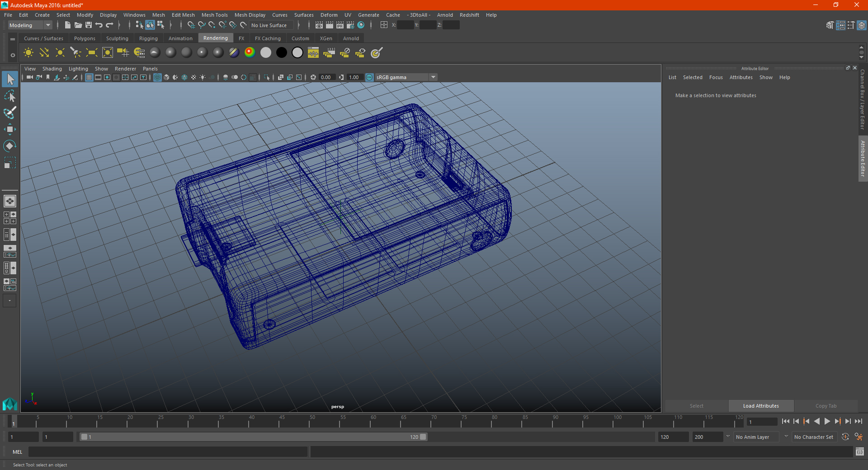This screenshot has height=470, width=868.
Task: Choose the Rotate tool in toolbox
Action: [10, 146]
